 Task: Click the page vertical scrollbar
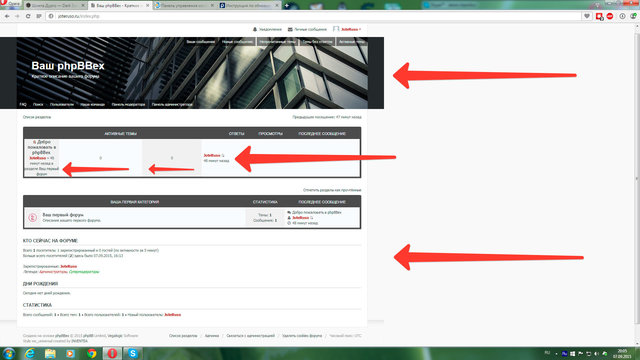coord(637,178)
